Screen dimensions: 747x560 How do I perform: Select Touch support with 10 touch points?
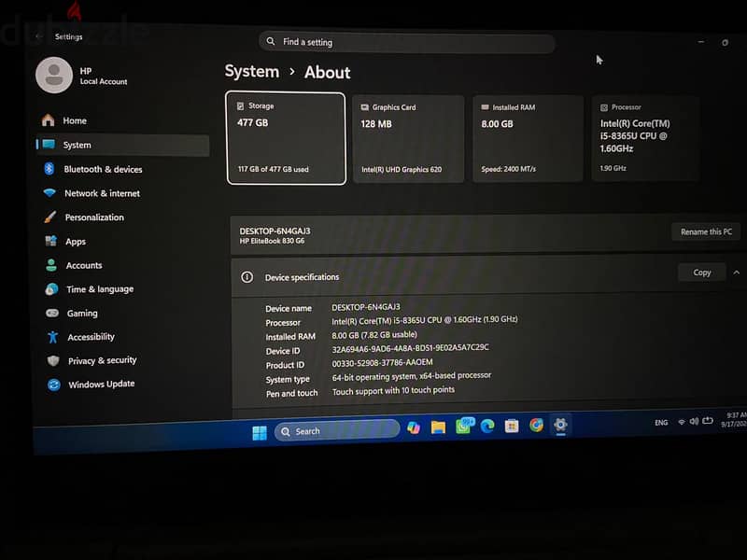point(393,390)
